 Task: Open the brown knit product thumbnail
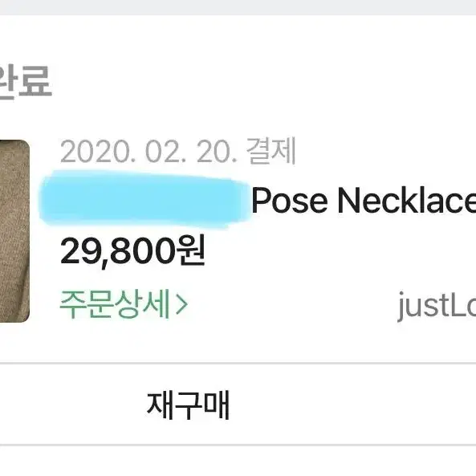coord(14,230)
